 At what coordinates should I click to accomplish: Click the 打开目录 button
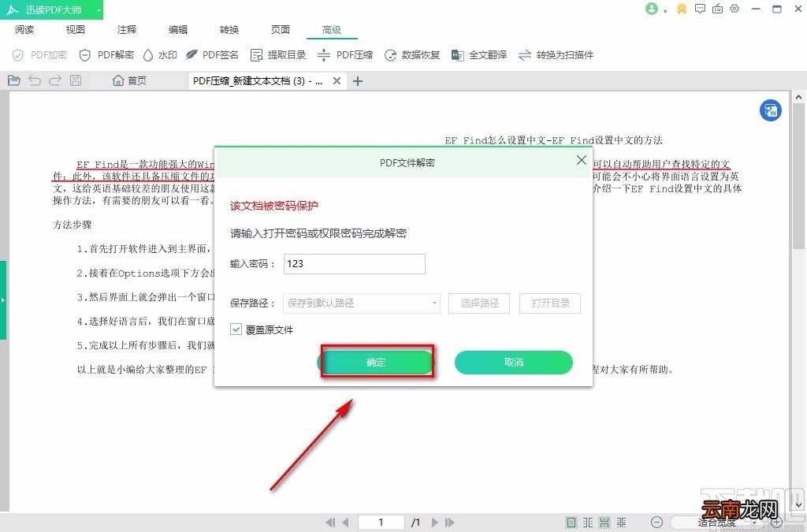(x=550, y=303)
